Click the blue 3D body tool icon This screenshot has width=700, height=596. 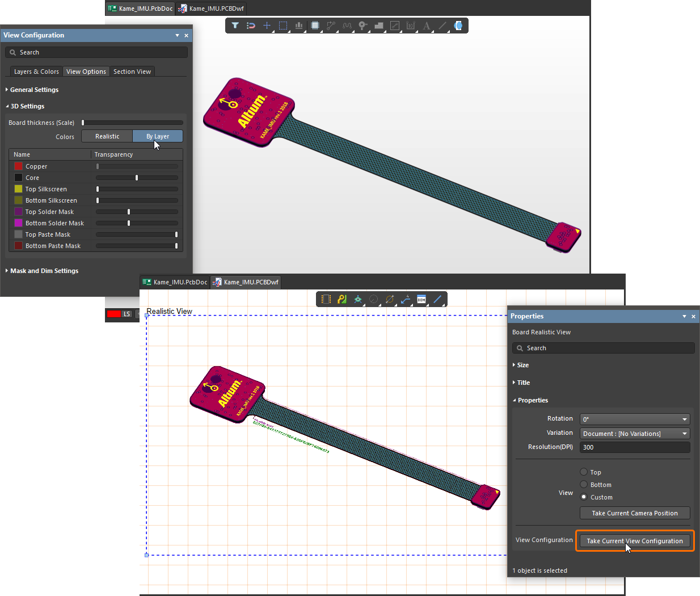click(x=458, y=26)
